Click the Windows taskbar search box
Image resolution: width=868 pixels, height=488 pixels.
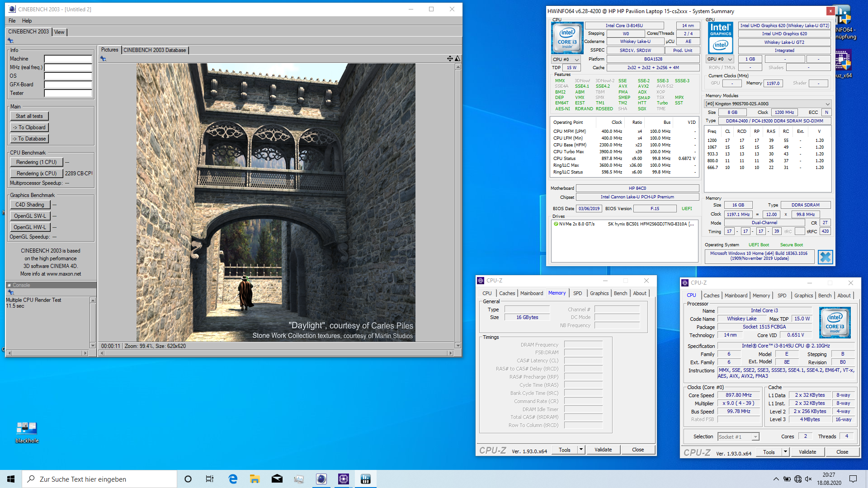point(99,479)
